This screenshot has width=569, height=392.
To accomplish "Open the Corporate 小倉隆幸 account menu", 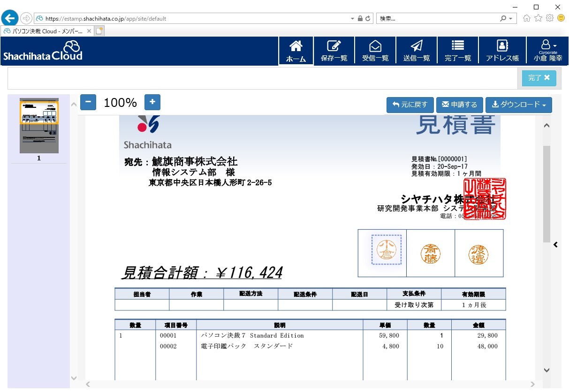I will 546,50.
